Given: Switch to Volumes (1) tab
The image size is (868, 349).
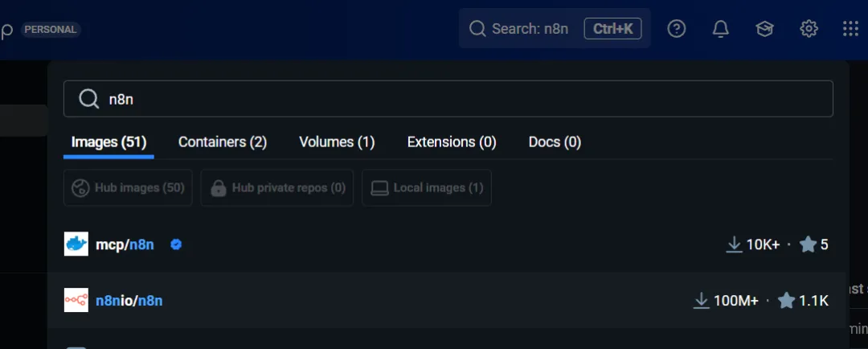Looking at the screenshot, I should pyautogui.click(x=337, y=142).
